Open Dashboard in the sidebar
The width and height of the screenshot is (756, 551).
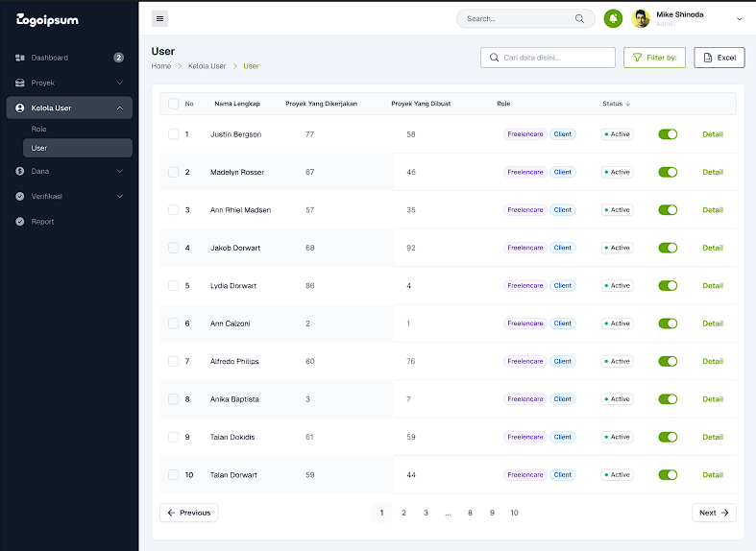(x=69, y=58)
